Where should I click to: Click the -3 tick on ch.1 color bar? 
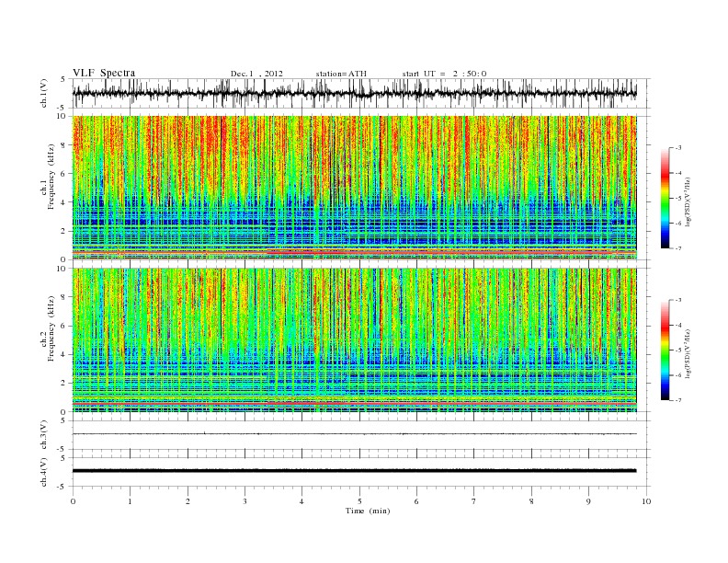pos(677,148)
